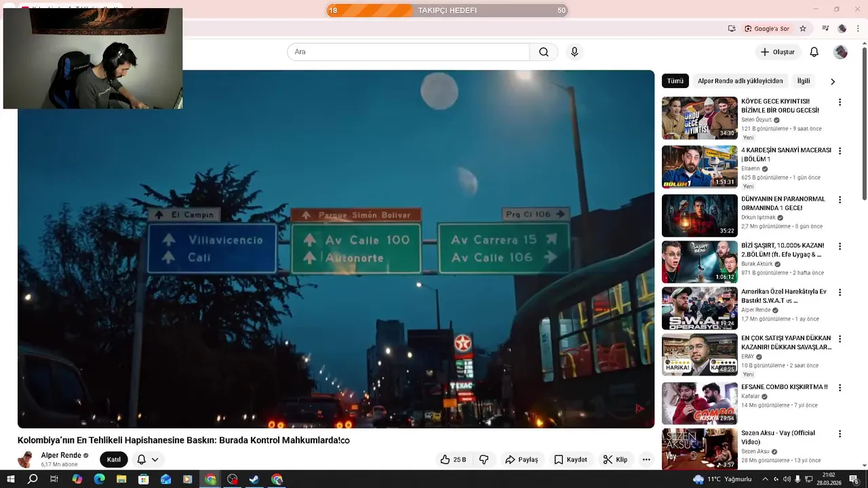Image resolution: width=868 pixels, height=488 pixels.
Task: Click the Paylaş share button
Action: pyautogui.click(x=521, y=460)
